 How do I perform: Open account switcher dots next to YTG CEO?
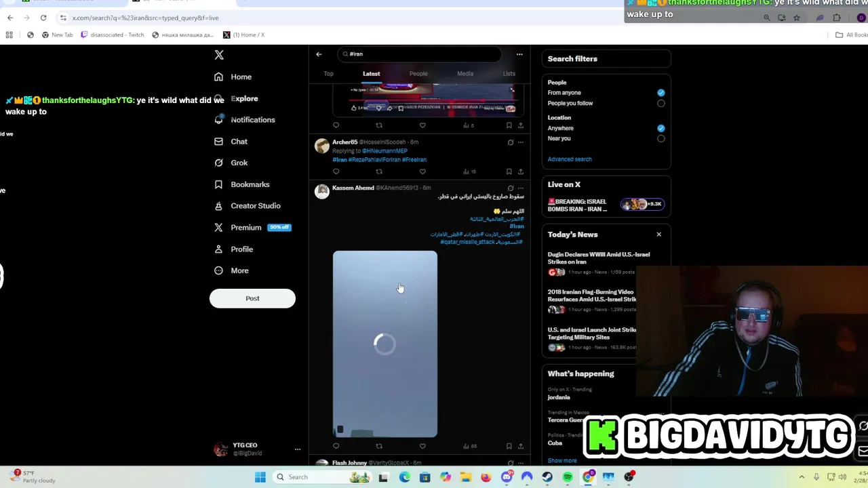point(297,449)
